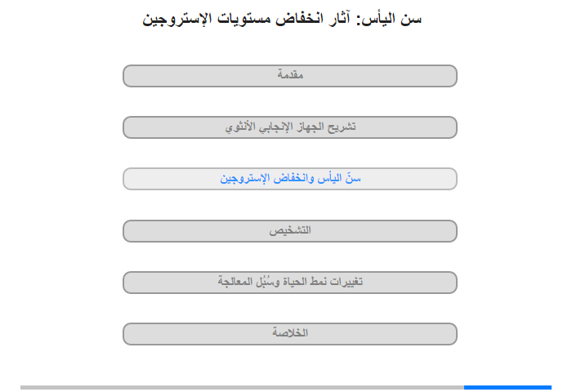Open تغييرات نمط الحياة وسُبُل المعالجة

[290, 283]
